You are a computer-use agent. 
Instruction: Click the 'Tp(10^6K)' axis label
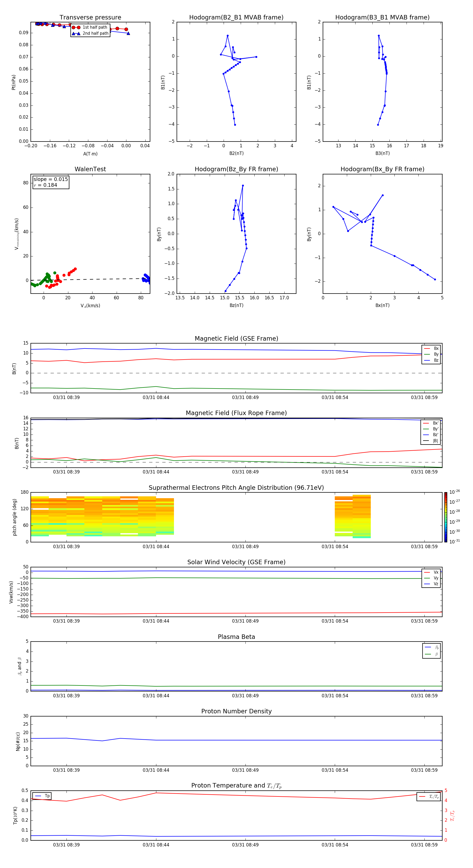point(16,815)
